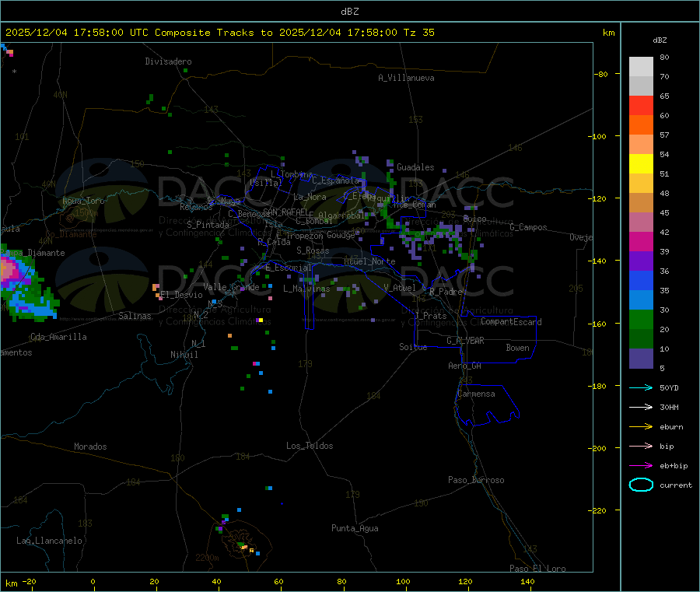Click the cyan 'current' ellipse icon
Viewport: 700px width, 592px height.
coord(641,485)
